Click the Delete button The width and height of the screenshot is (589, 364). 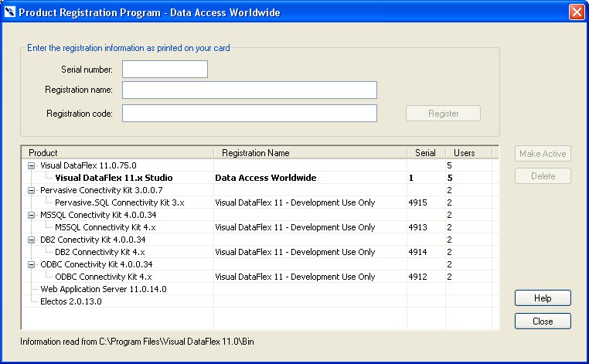click(543, 175)
